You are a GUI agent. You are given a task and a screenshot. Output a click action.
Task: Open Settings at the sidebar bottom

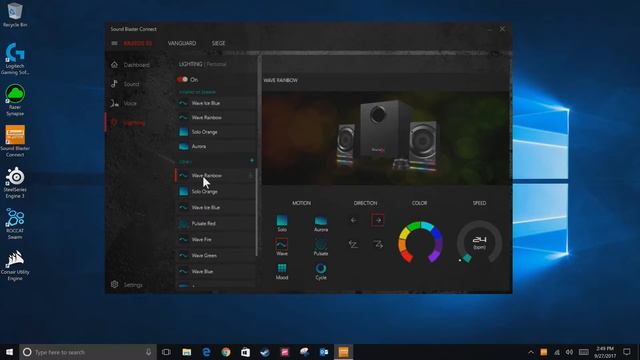tap(127, 285)
